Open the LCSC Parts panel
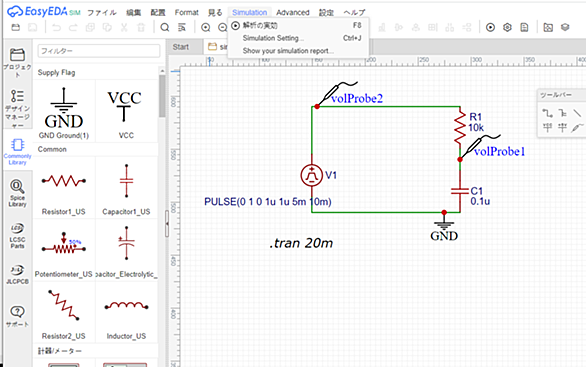The height and width of the screenshot is (367, 586). pyautogui.click(x=17, y=235)
